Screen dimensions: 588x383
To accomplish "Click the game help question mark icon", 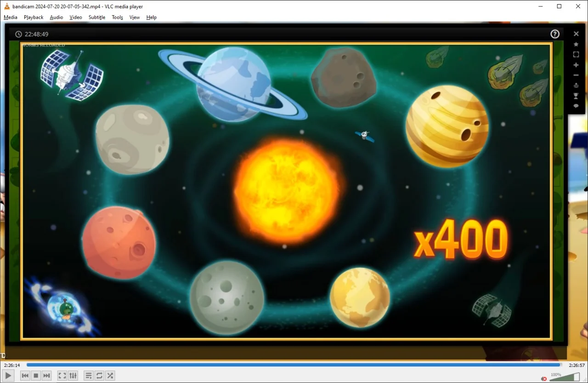I will pos(555,34).
